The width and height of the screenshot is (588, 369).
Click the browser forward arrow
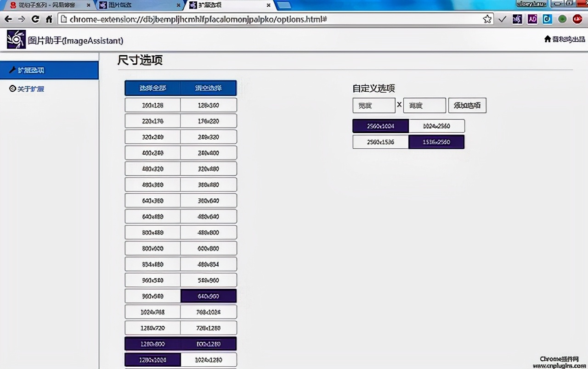21,19
